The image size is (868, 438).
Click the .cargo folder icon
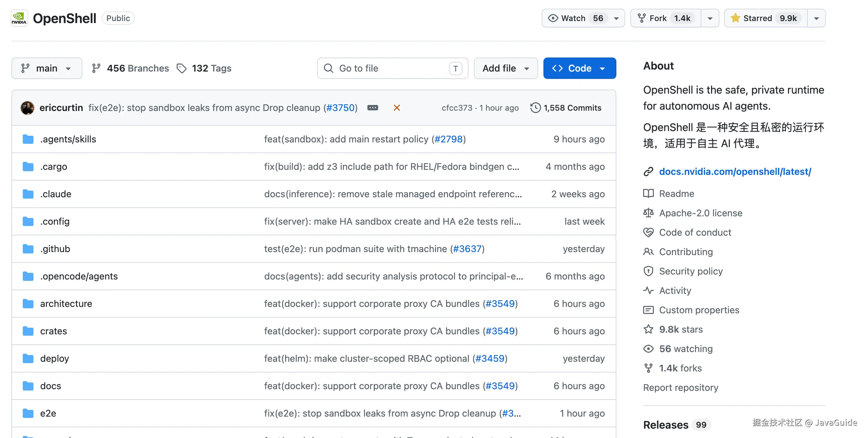pos(28,167)
